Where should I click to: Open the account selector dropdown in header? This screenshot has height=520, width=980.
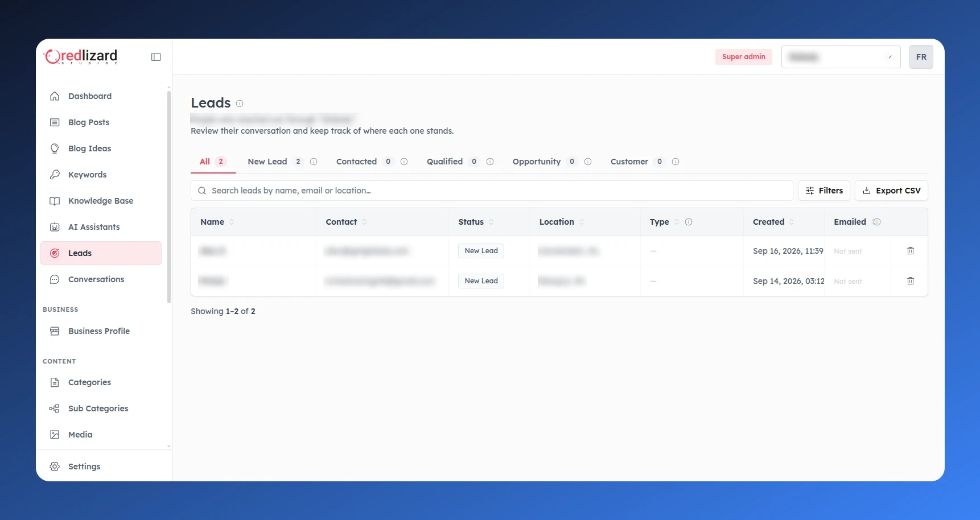coord(841,57)
